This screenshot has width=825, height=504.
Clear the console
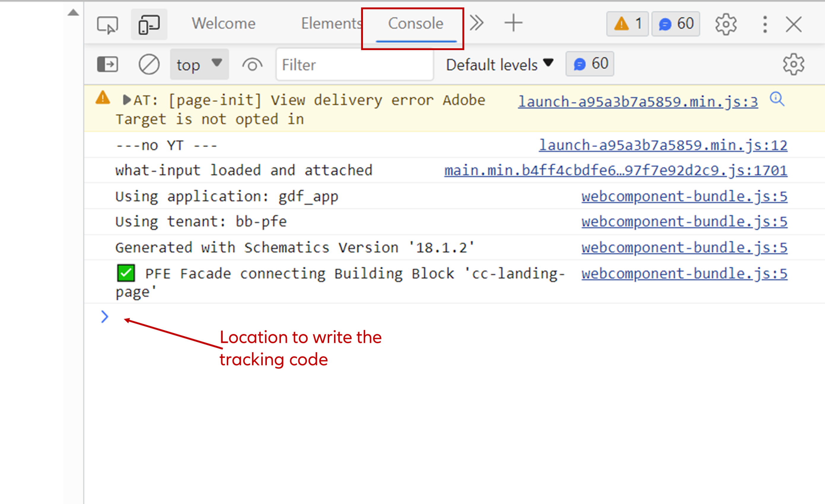[x=149, y=64]
